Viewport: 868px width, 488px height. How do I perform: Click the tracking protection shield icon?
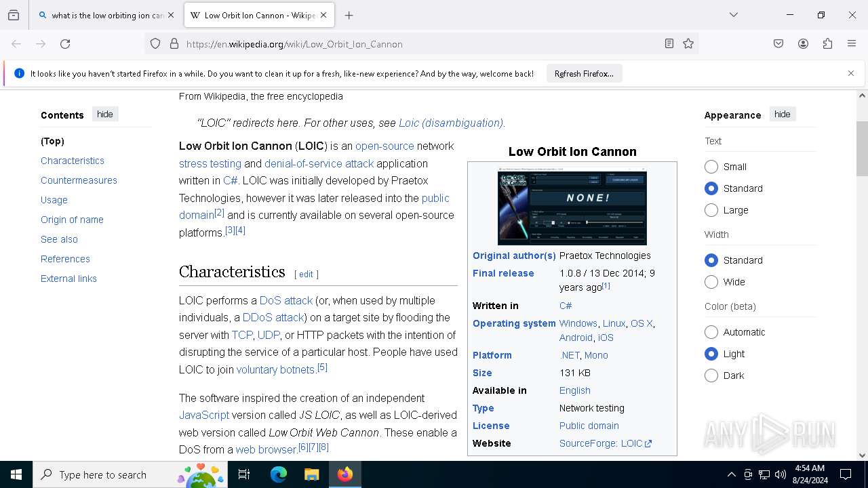click(155, 44)
